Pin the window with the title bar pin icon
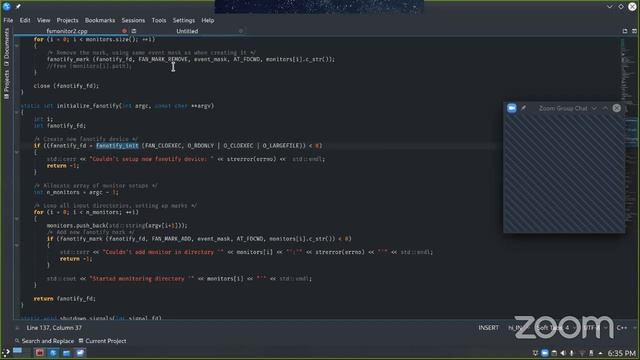Screen dimensions: 640x360 [x=18, y=7]
